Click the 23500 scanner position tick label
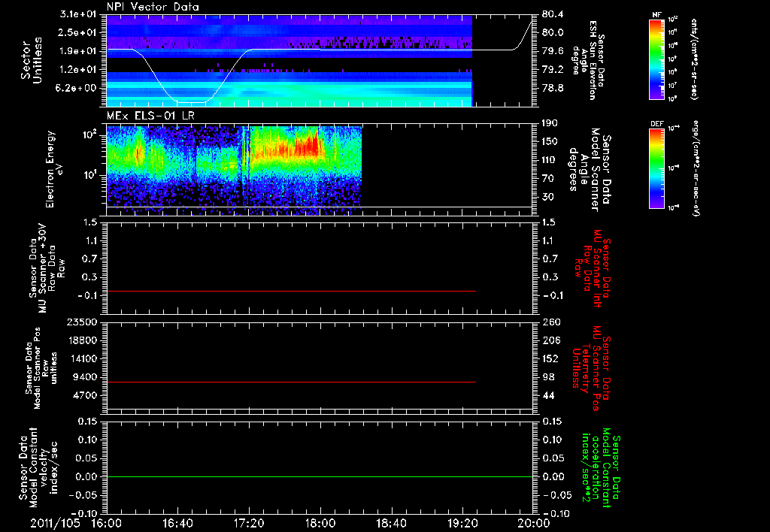The width and height of the screenshot is (770, 532). pos(83,322)
